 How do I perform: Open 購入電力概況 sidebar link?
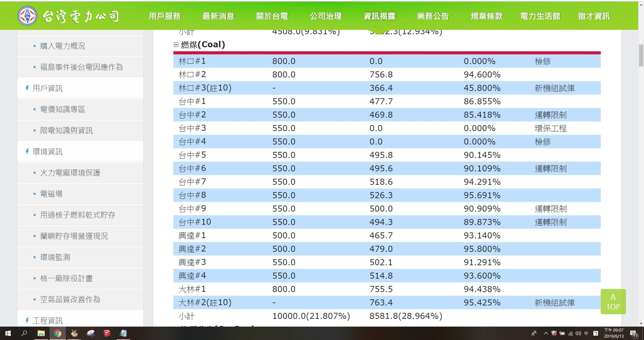point(63,46)
